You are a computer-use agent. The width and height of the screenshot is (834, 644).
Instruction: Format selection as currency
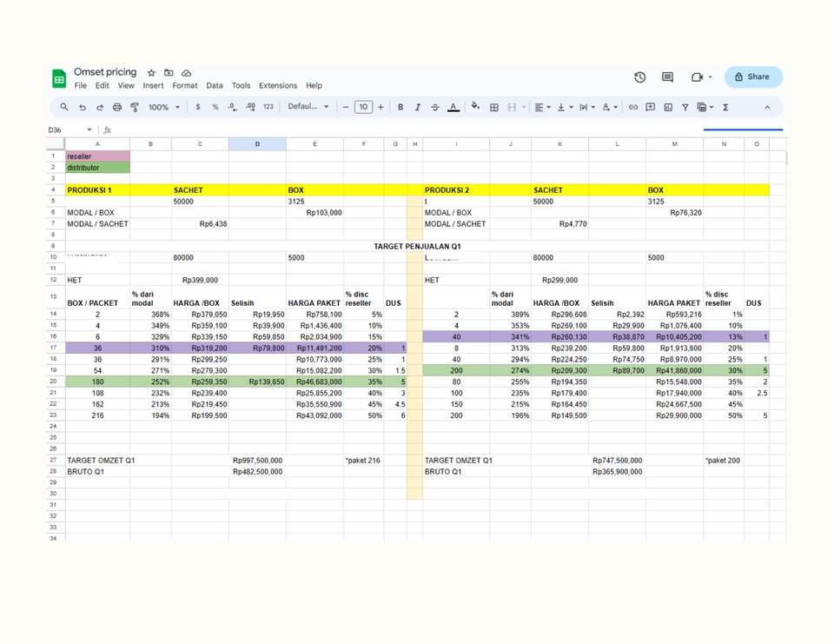(197, 107)
